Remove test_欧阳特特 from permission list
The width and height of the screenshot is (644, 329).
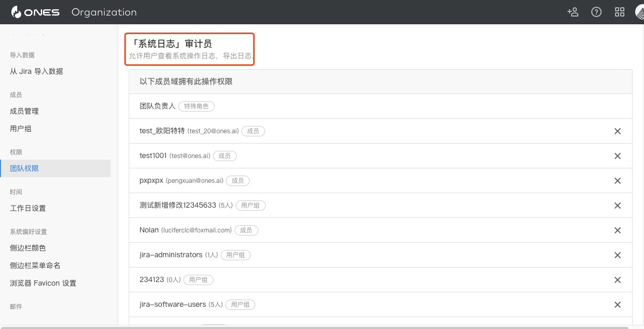(617, 131)
